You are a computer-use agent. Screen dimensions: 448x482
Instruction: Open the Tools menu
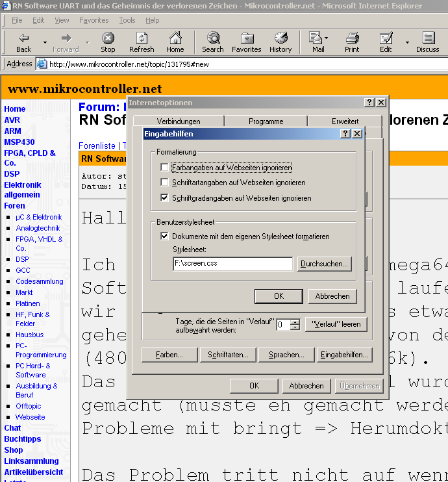127,20
